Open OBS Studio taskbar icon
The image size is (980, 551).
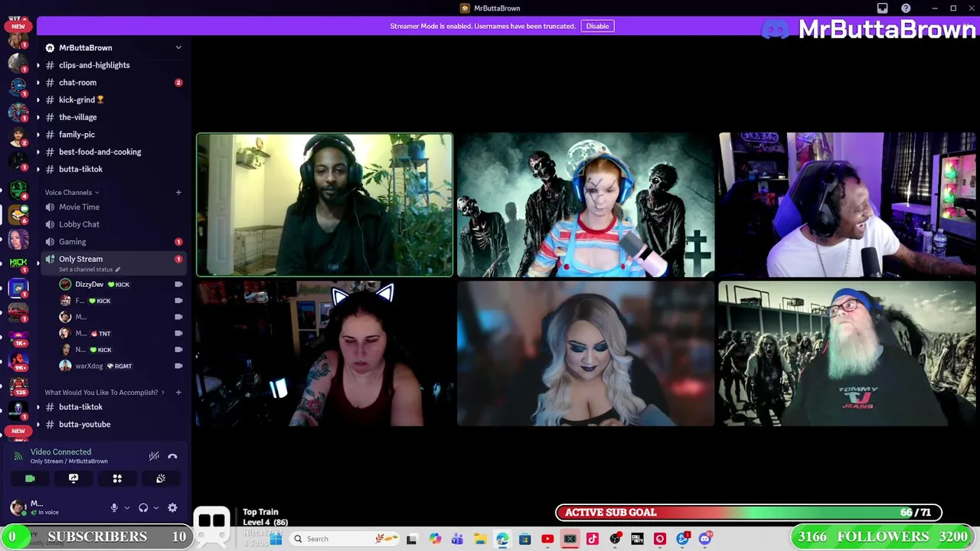click(x=615, y=539)
